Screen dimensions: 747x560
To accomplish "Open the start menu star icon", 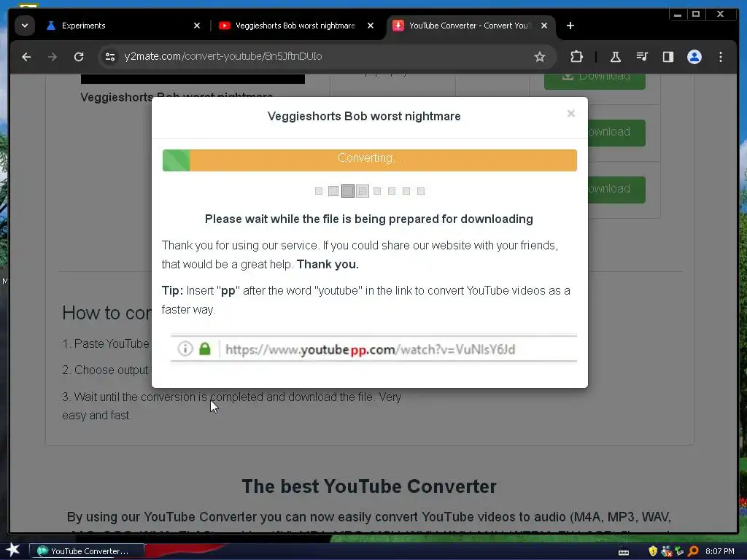I will 13,551.
